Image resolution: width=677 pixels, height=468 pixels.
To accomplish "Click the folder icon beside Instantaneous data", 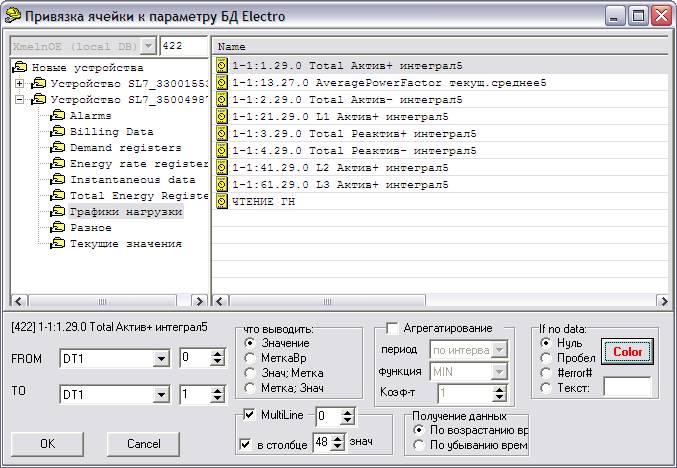I will [58, 180].
